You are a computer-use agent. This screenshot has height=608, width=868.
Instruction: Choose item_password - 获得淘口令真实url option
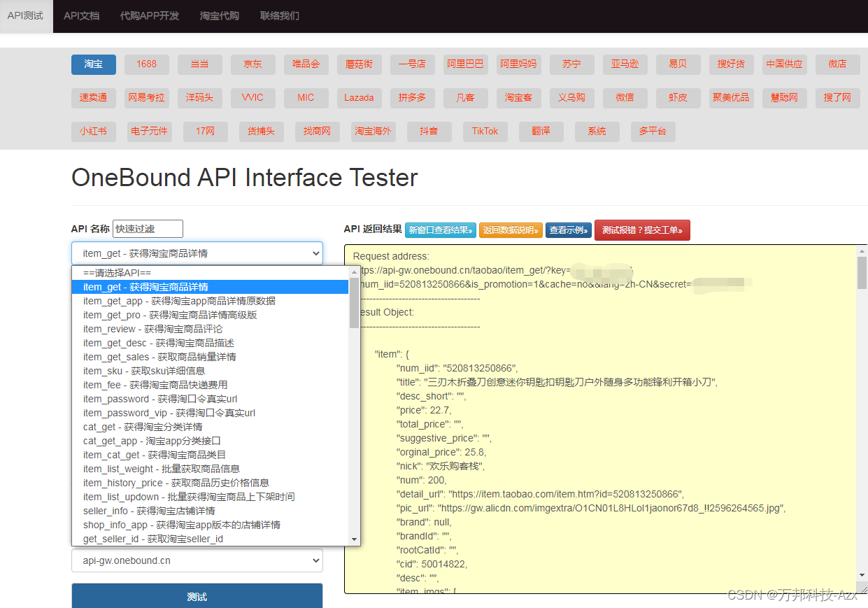point(210,399)
